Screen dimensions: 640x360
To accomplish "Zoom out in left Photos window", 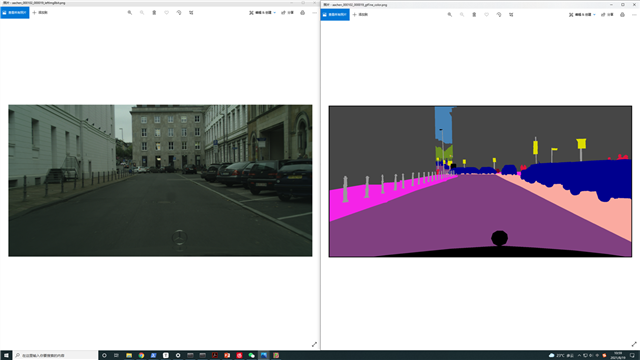I will click(142, 13).
